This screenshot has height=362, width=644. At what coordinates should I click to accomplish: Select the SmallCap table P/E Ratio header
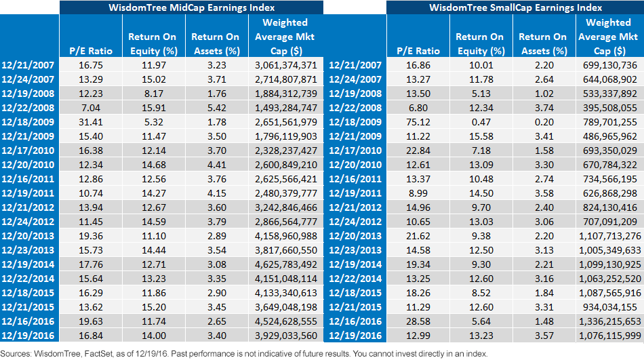click(x=418, y=51)
